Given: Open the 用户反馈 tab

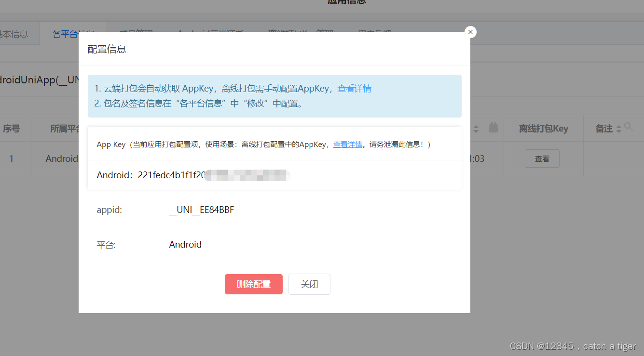Looking at the screenshot, I should (376, 32).
